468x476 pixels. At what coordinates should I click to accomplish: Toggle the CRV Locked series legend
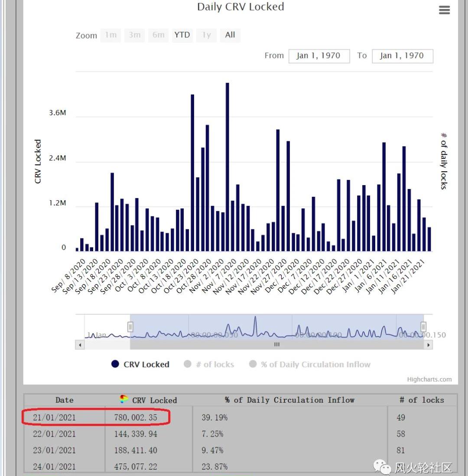click(x=140, y=364)
